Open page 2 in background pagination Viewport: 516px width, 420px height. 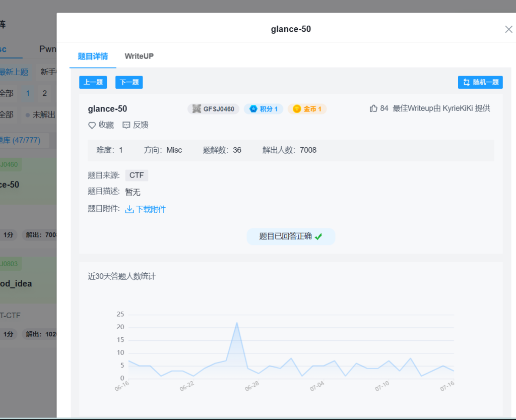[x=45, y=93]
